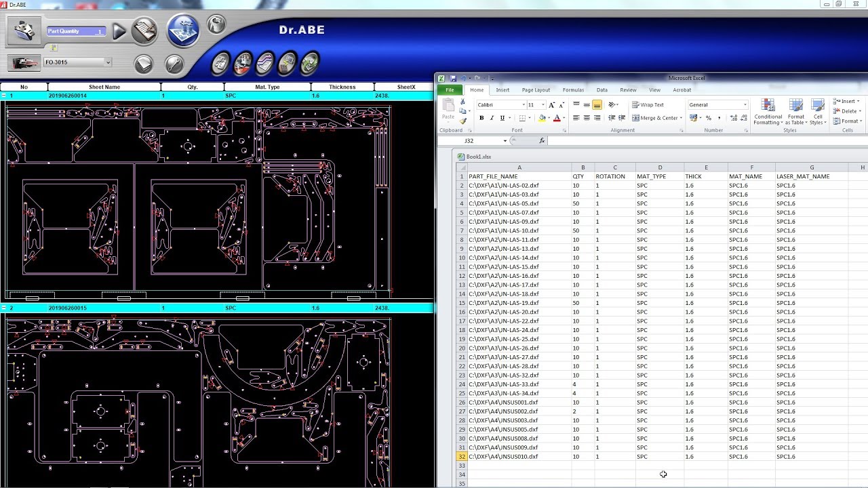Click the Wrap Text button
Image resolution: width=868 pixels, height=488 pixels.
648,105
